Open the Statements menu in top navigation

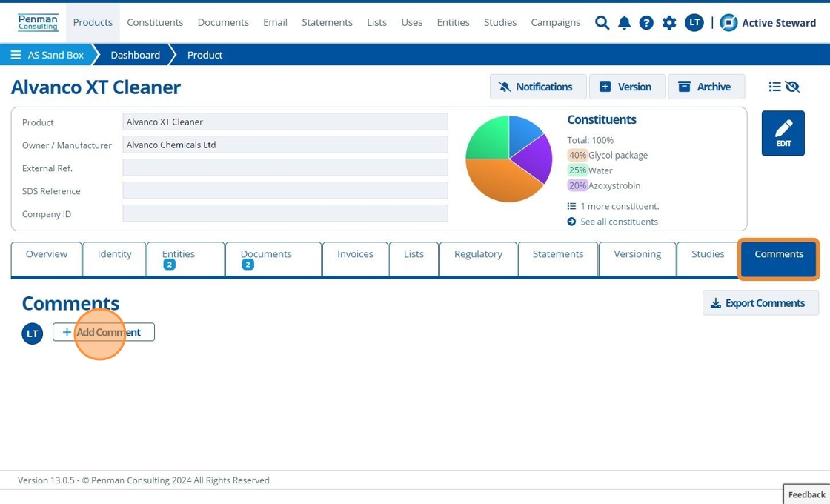pos(327,23)
